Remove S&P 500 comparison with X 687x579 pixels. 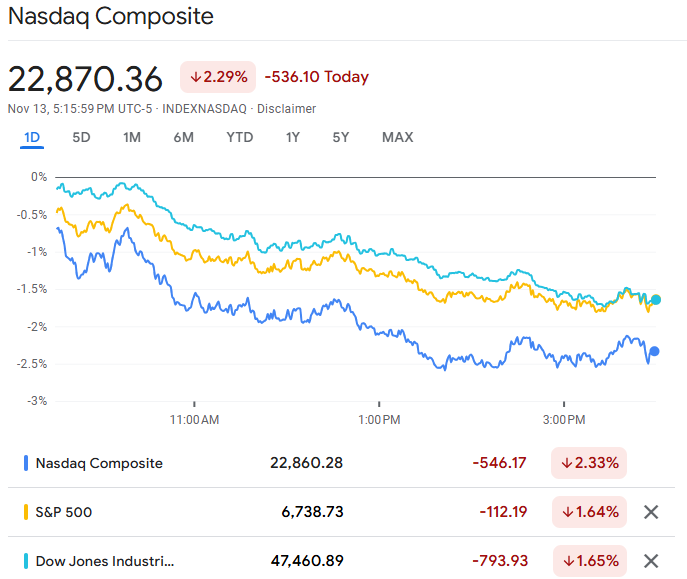pyautogui.click(x=651, y=512)
